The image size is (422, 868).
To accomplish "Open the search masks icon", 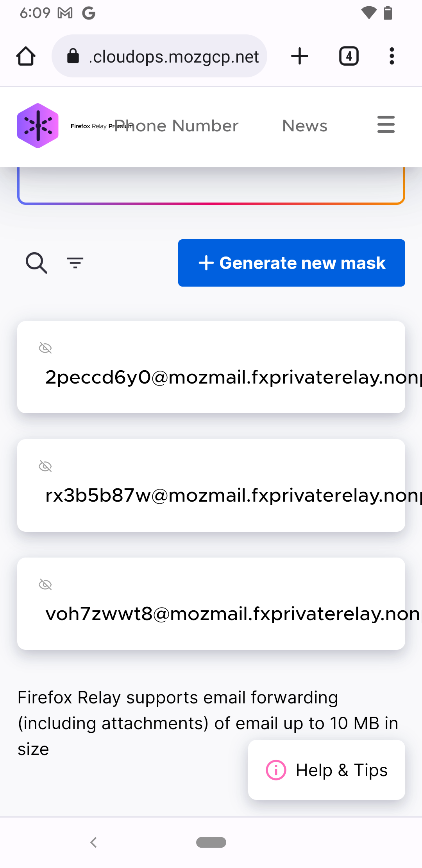I will click(x=36, y=263).
